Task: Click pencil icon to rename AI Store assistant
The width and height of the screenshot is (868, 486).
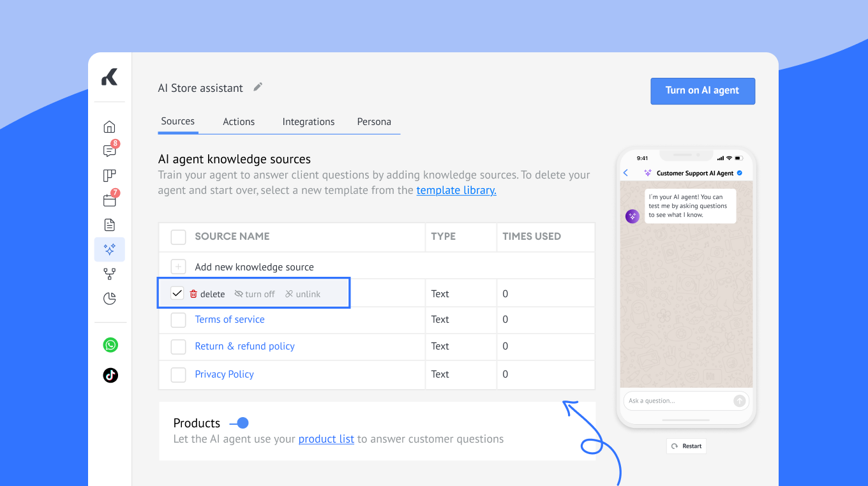Action: tap(258, 87)
